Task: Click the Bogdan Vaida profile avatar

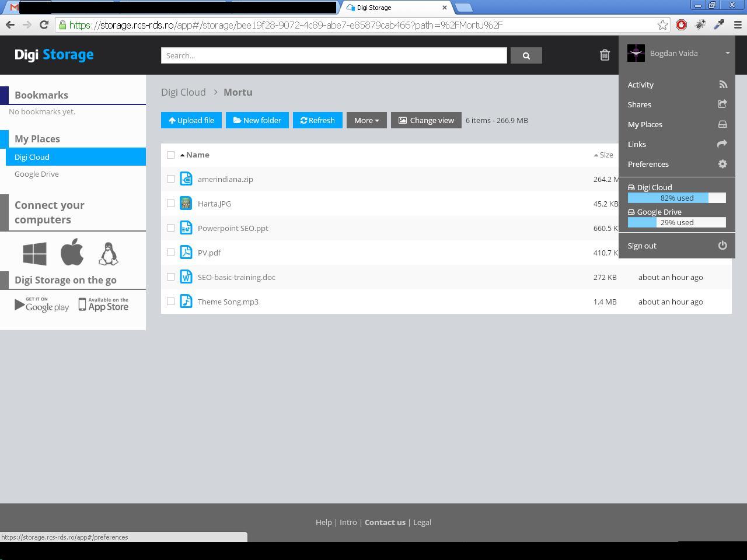Action: point(636,53)
